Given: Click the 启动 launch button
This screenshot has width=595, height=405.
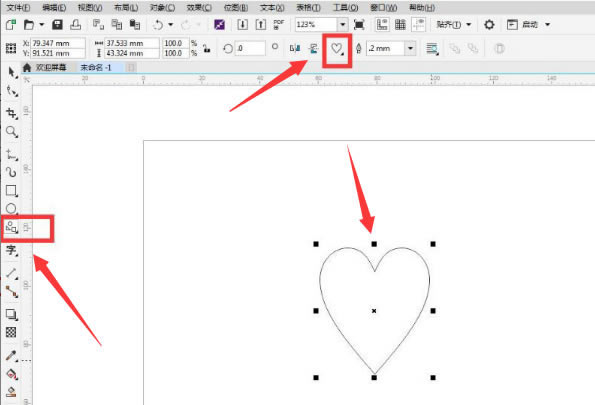Looking at the screenshot, I should [530, 25].
